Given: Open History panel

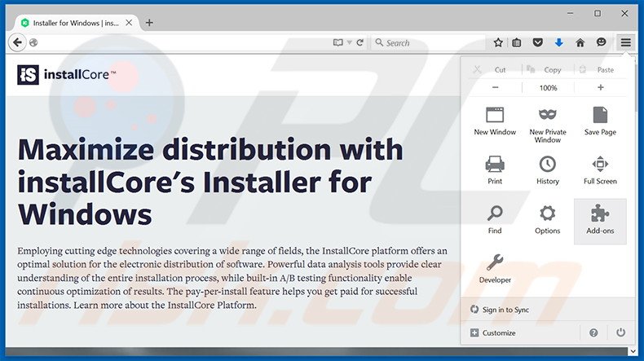Looking at the screenshot, I should tap(548, 170).
